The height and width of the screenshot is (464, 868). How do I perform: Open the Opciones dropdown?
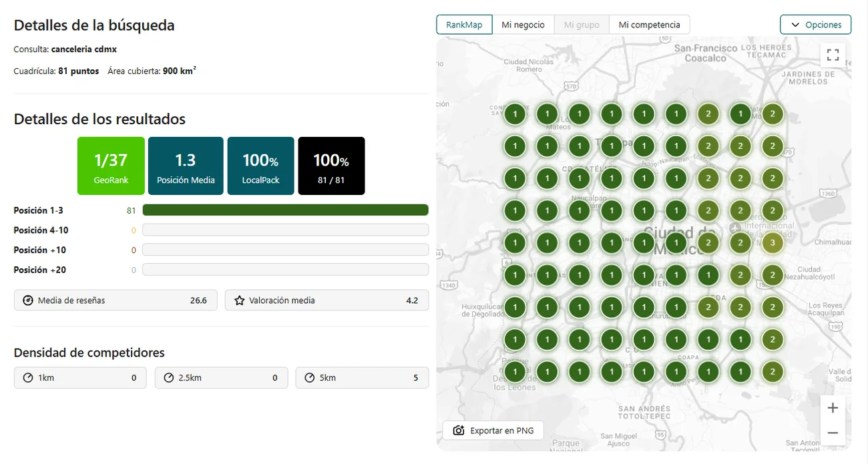click(x=815, y=25)
